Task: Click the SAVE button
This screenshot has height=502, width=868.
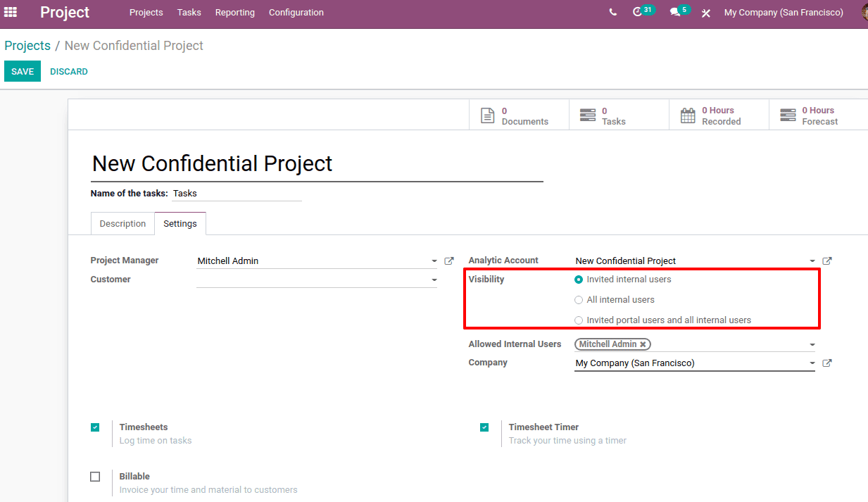Action: coord(23,71)
